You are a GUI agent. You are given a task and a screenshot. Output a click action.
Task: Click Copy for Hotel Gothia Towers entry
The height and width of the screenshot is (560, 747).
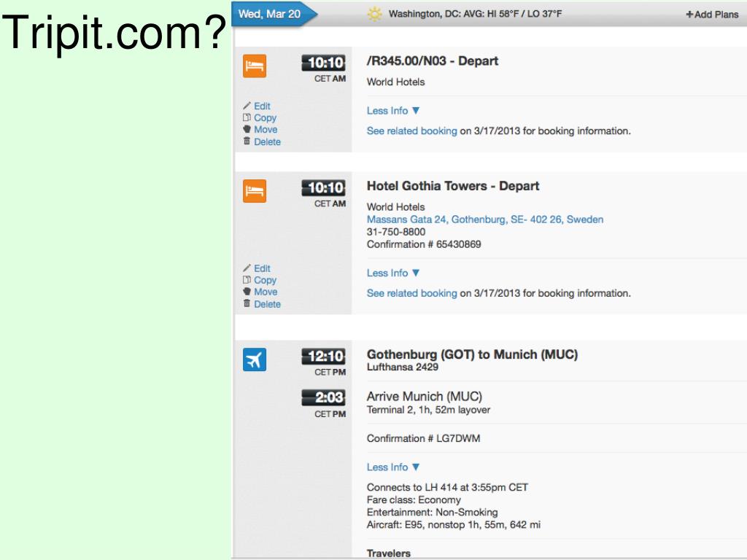265,280
